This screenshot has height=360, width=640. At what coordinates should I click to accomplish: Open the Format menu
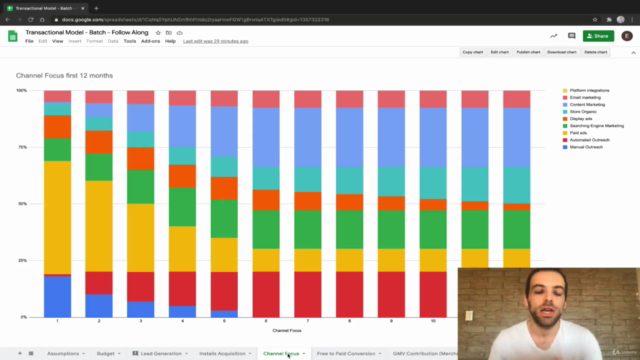(x=94, y=41)
